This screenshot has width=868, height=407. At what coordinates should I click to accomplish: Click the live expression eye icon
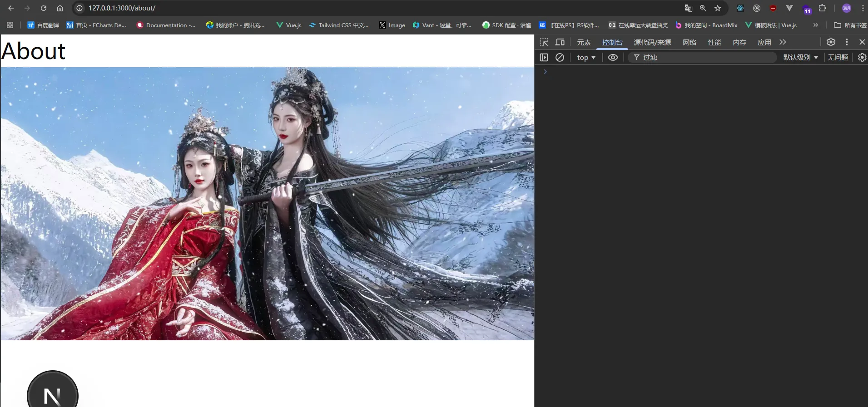[x=613, y=57]
